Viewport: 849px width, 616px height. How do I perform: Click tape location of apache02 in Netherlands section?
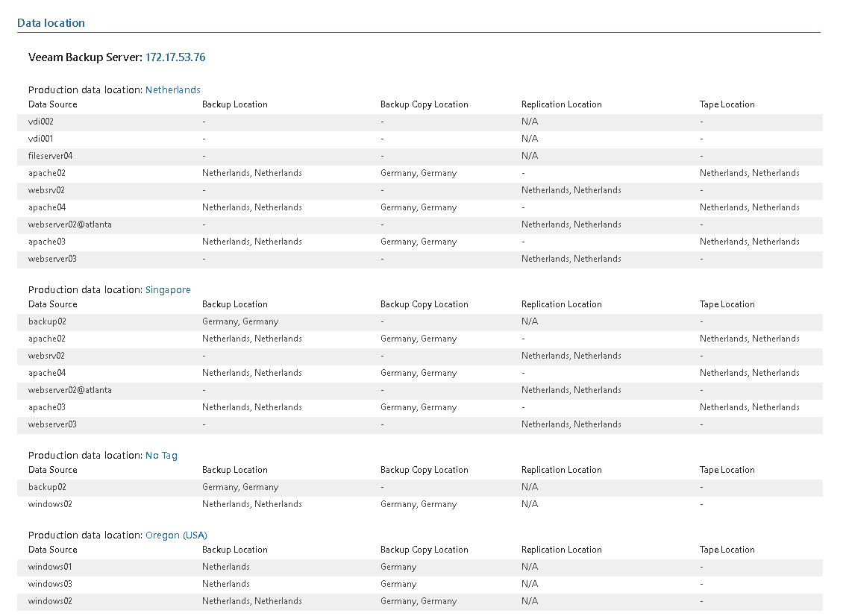pos(749,173)
